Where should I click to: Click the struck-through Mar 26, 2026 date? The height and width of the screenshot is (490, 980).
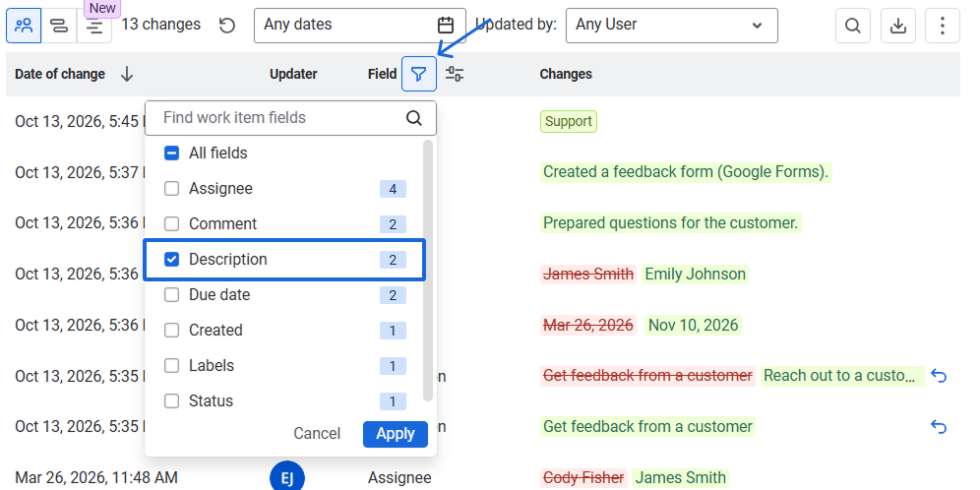coord(588,325)
